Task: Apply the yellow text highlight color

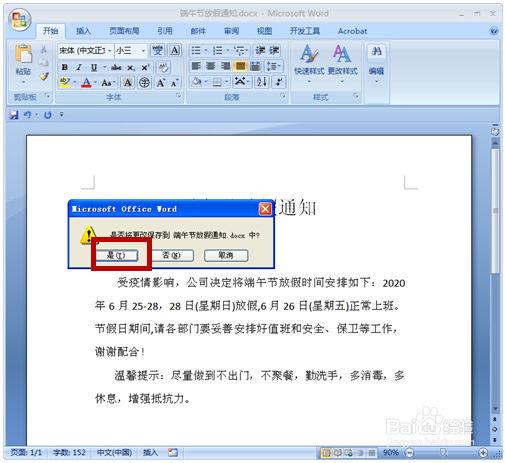Action: [x=65, y=82]
